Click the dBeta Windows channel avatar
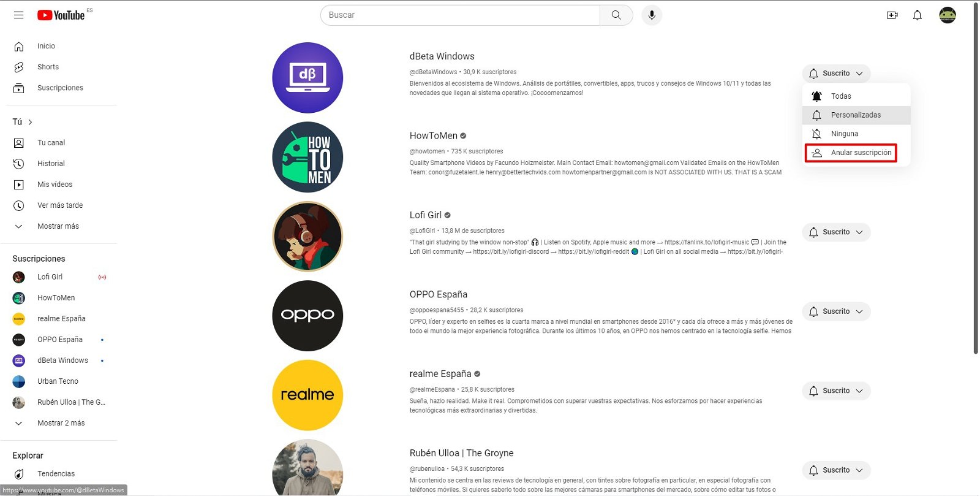The height and width of the screenshot is (496, 980). [307, 78]
